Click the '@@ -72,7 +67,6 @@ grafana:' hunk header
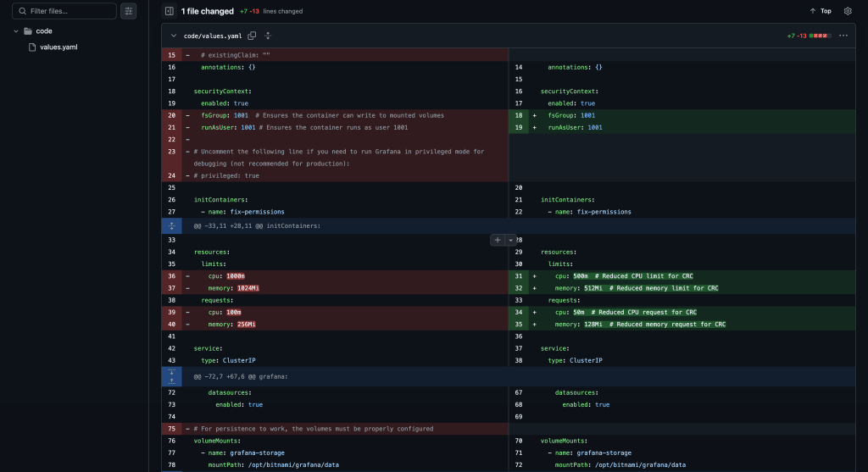This screenshot has height=472, width=868. (x=241, y=377)
